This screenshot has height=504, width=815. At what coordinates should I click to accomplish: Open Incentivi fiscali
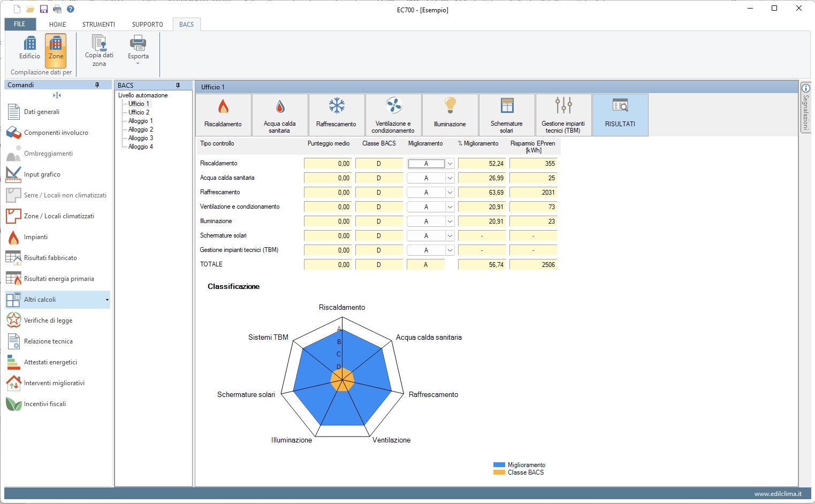coord(57,404)
